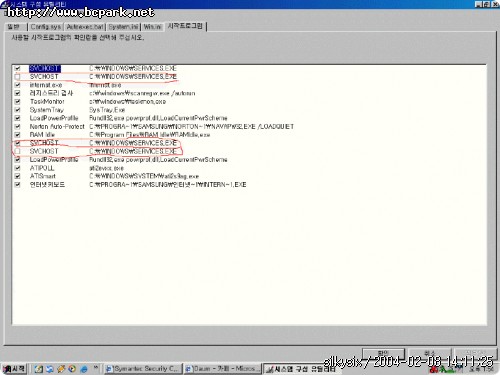Viewport: 500px width, 375px height.
Task: Click the taskmon.exe path text
Action: click(x=128, y=102)
